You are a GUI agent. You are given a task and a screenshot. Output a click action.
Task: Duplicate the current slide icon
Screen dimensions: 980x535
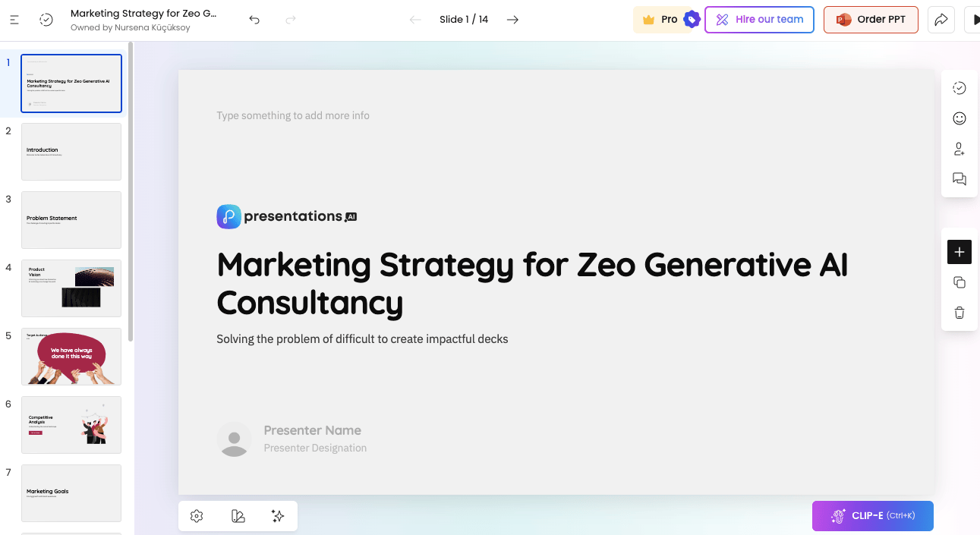[x=960, y=282]
